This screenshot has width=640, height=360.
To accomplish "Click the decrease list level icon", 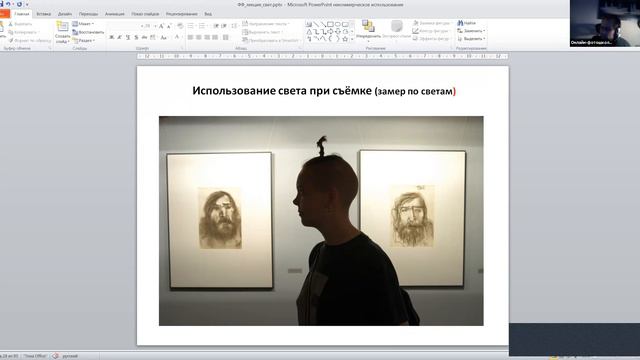I will [216, 26].
